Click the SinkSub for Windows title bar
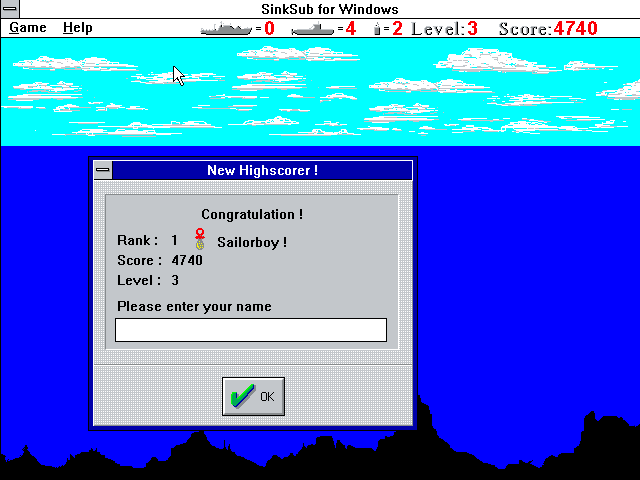The height and width of the screenshot is (480, 640). (322, 9)
